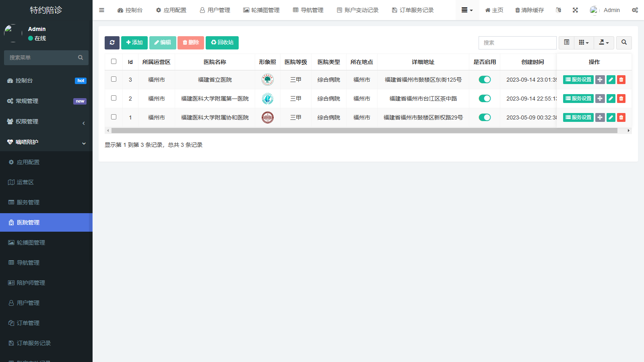Image resolution: width=644 pixels, height=362 pixels.
Task: Disable the 是否启用 switch for 福建省立医院
Action: pyautogui.click(x=485, y=80)
